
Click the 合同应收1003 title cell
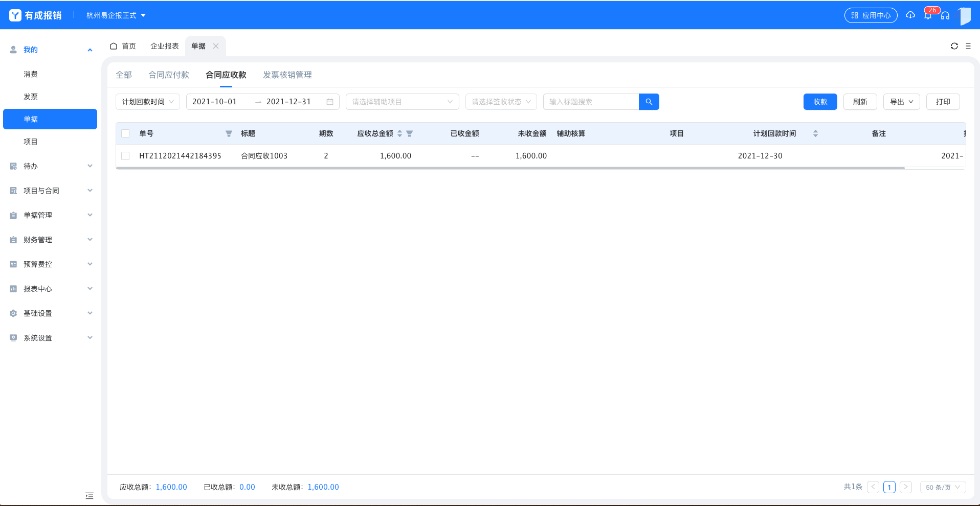tap(264, 156)
